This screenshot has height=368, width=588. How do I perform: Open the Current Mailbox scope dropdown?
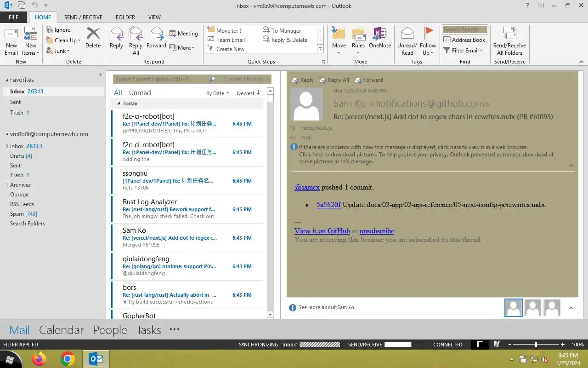pos(246,79)
